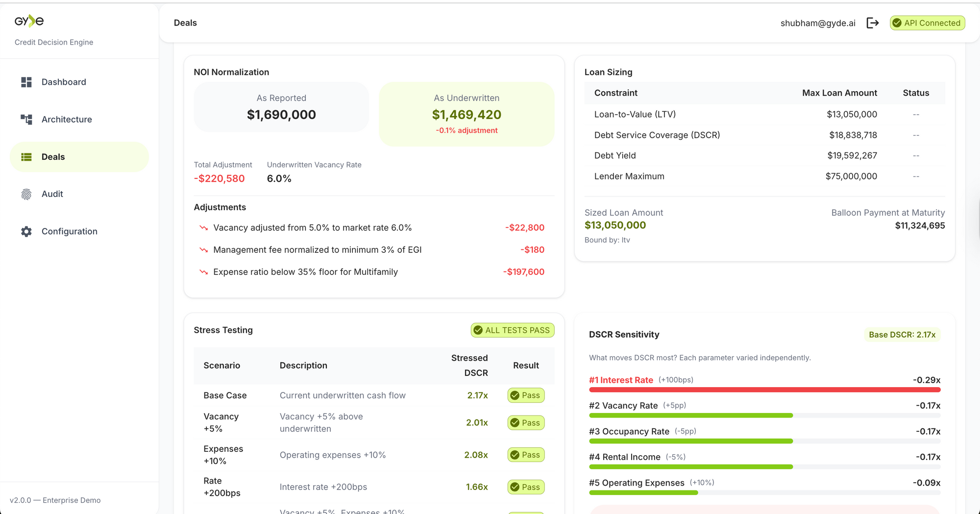The image size is (980, 514).
Task: Click the API Connected status badge
Action: [x=927, y=23]
